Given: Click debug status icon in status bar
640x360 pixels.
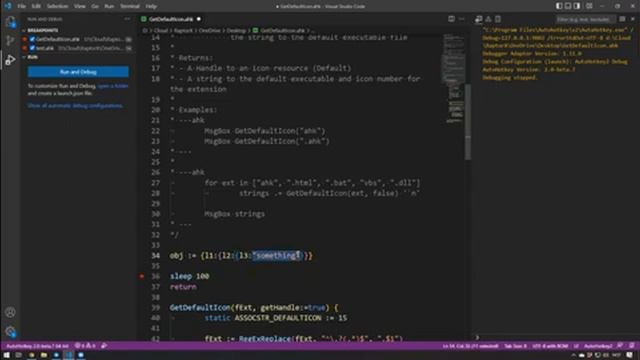Looking at the screenshot, I should pos(104,346).
